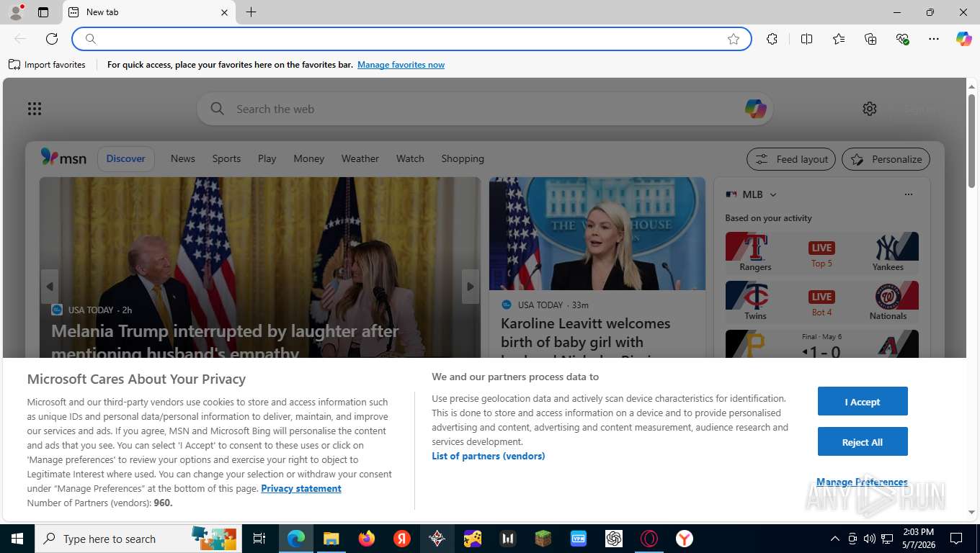Click Import favorites
The image size is (980, 553).
[47, 65]
